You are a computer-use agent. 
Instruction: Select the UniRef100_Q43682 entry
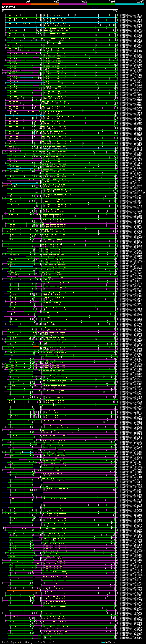(x=131, y=63)
